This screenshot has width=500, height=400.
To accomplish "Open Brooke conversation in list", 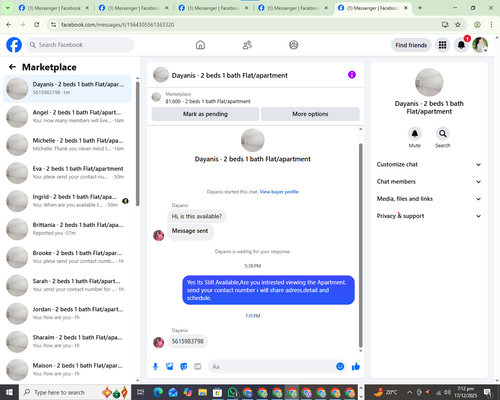I will [68, 257].
